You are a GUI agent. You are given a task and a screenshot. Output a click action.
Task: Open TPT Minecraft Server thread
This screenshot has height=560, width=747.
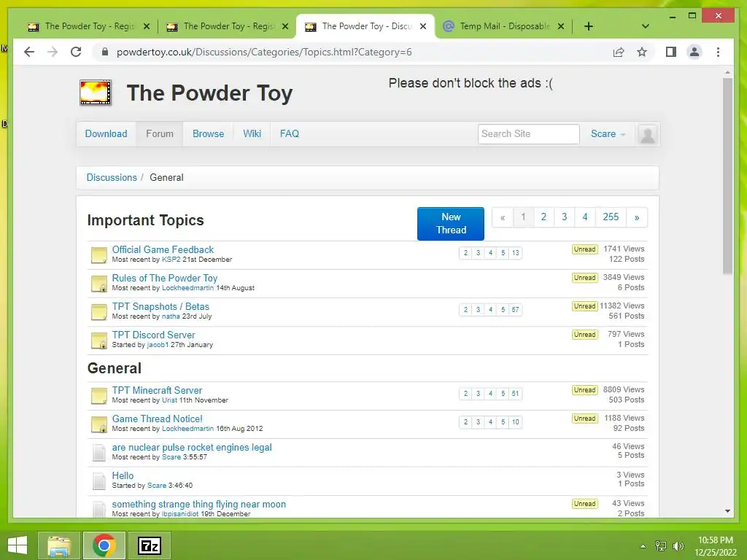[x=158, y=391]
